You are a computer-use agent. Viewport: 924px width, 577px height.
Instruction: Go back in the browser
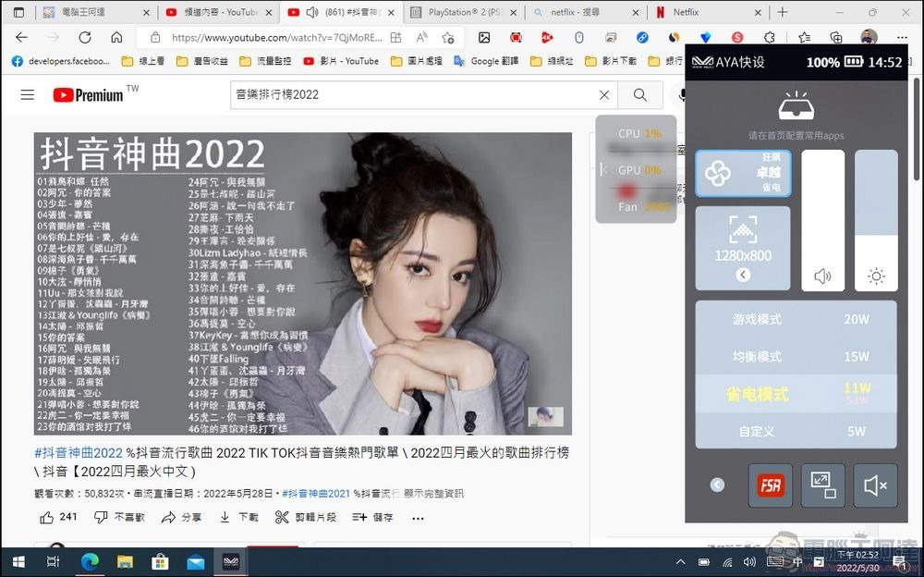point(22,38)
